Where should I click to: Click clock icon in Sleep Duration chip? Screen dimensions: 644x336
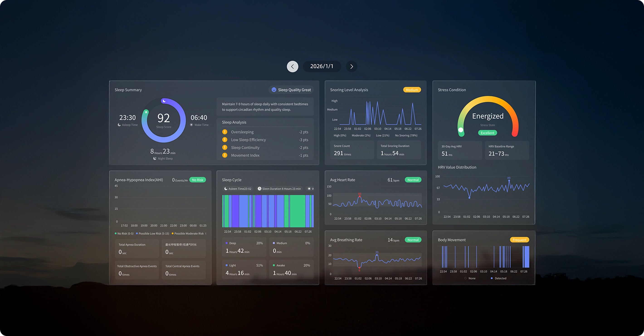(259, 189)
